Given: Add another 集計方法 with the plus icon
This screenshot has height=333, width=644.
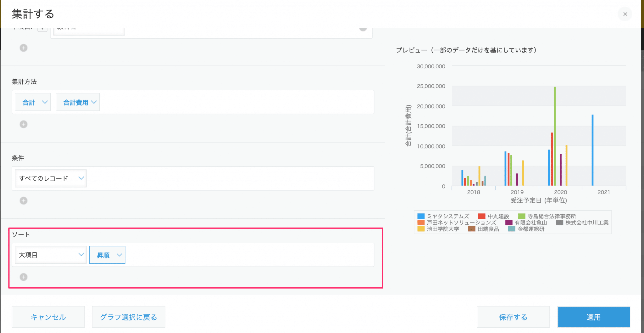Looking at the screenshot, I should (x=24, y=124).
